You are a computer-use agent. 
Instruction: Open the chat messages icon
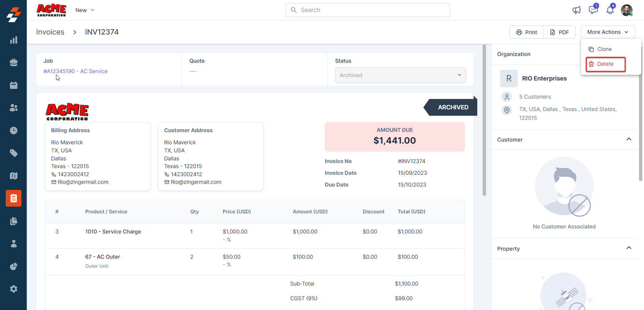point(593,10)
